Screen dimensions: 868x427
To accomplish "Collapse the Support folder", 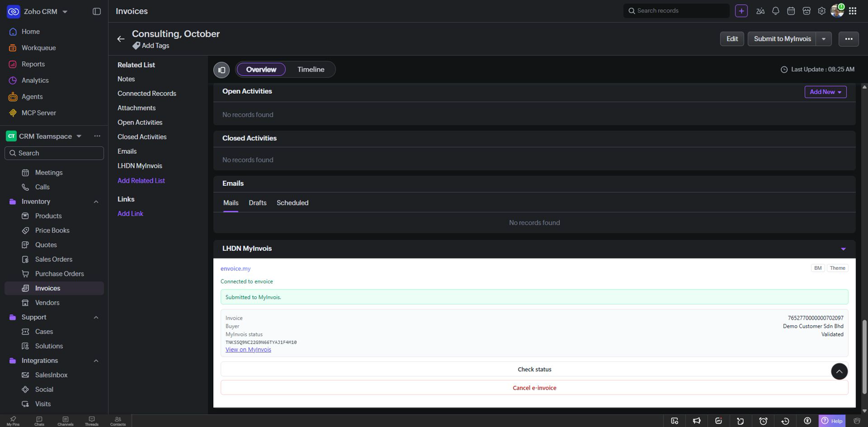I will click(96, 318).
